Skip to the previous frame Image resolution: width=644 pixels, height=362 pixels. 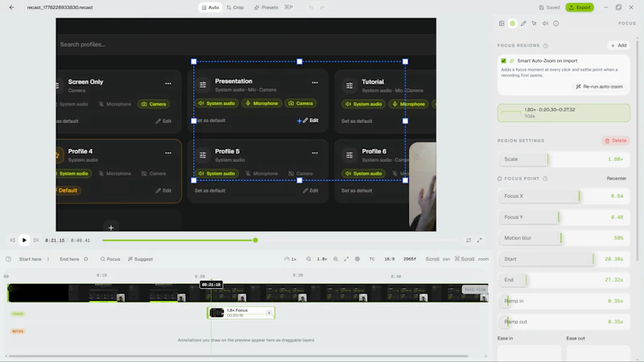[12, 240]
